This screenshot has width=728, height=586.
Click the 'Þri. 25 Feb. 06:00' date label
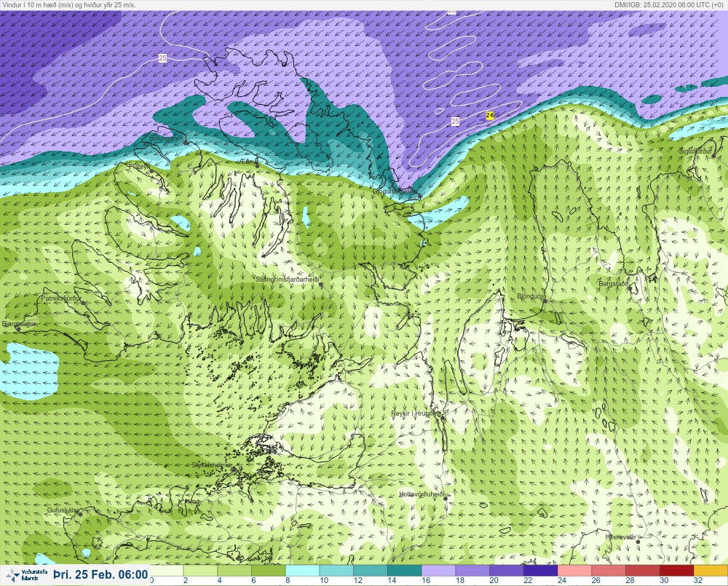pyautogui.click(x=100, y=574)
